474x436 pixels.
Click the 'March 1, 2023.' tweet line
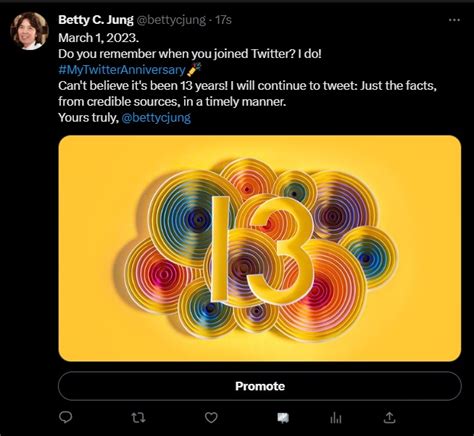click(x=99, y=38)
